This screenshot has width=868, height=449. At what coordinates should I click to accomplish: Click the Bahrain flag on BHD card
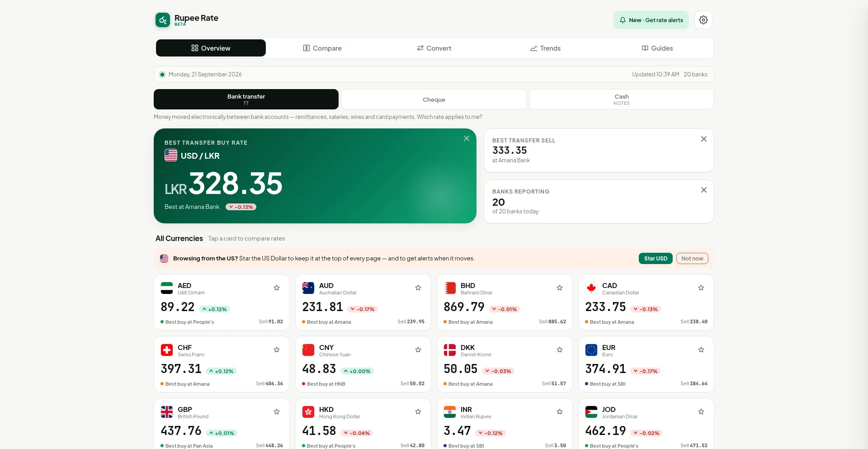click(x=450, y=288)
